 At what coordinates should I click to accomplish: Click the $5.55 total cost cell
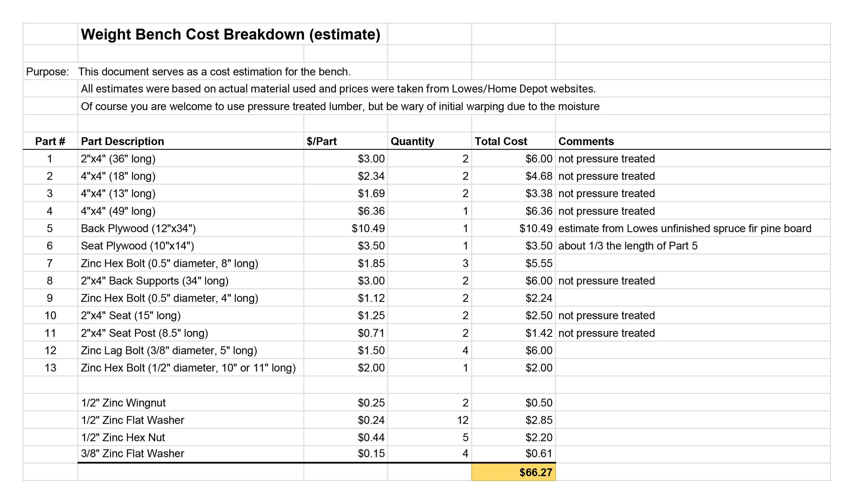[x=539, y=263]
